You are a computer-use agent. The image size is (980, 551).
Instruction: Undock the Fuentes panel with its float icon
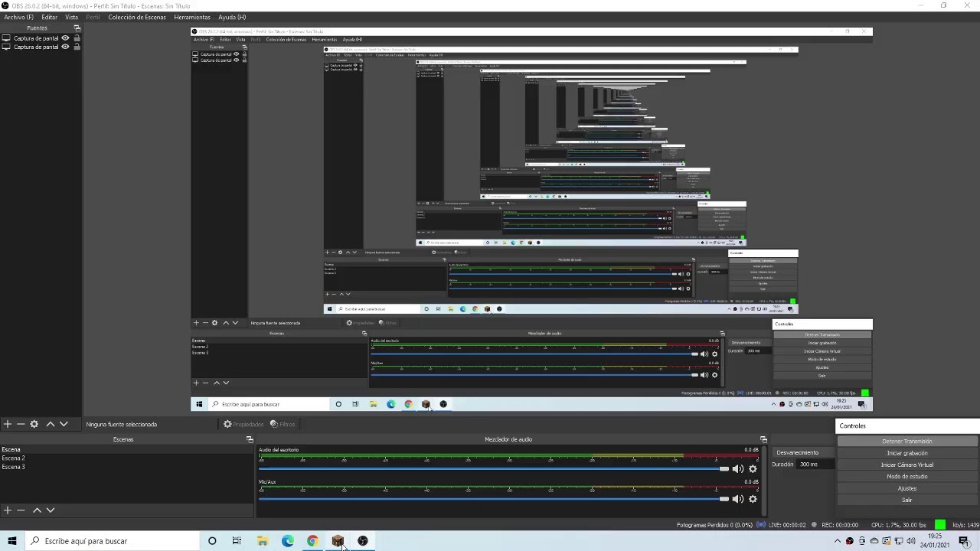(77, 28)
